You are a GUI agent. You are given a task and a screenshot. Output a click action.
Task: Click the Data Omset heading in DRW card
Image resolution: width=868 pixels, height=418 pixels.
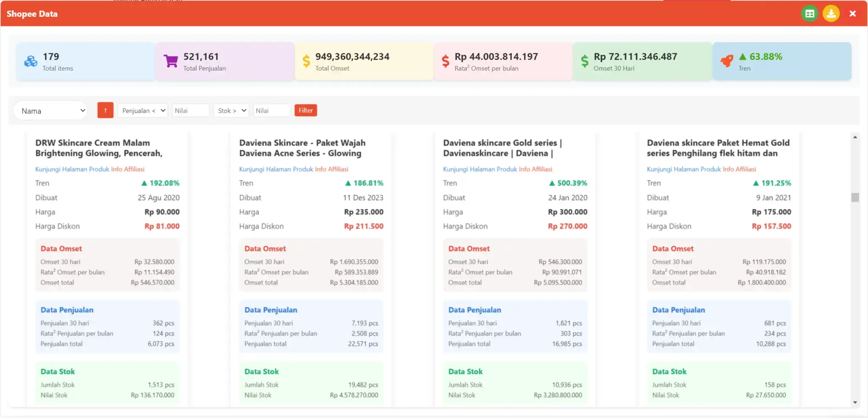tap(61, 249)
